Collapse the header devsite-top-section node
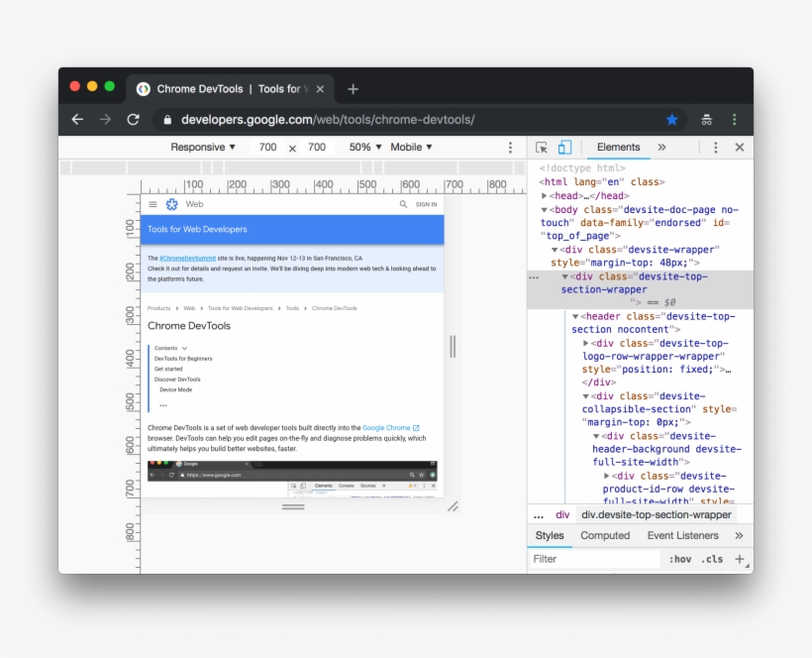 point(575,316)
